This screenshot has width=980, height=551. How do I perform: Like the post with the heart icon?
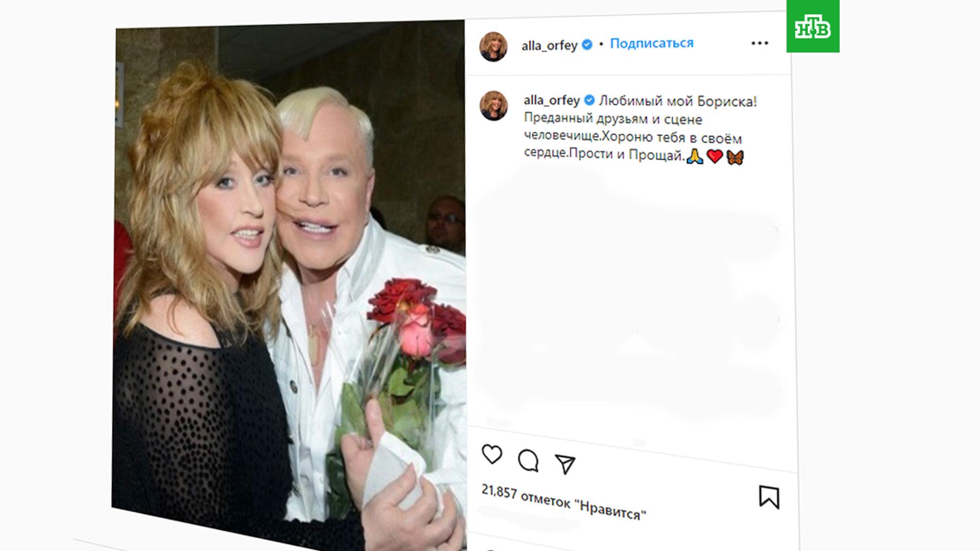pos(492,454)
